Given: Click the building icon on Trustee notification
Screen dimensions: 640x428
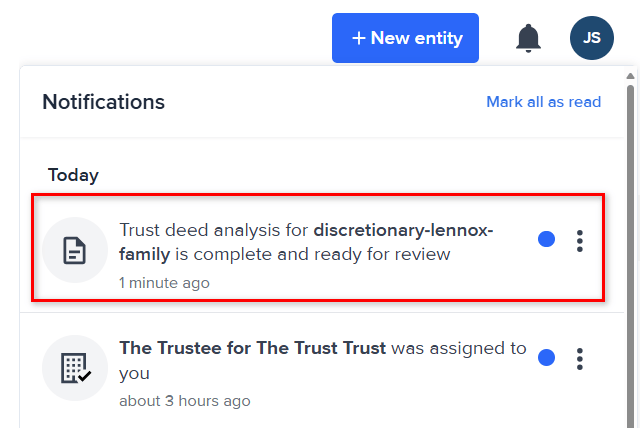Looking at the screenshot, I should pyautogui.click(x=74, y=367).
